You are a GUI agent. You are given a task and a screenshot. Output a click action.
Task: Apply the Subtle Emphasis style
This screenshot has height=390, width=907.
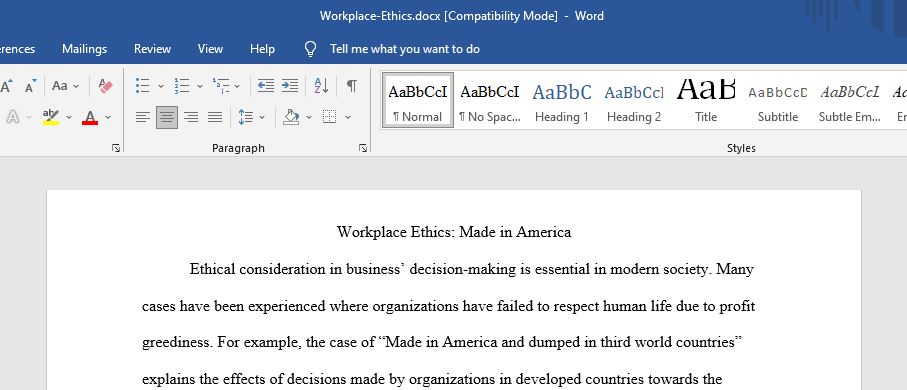[x=850, y=100]
